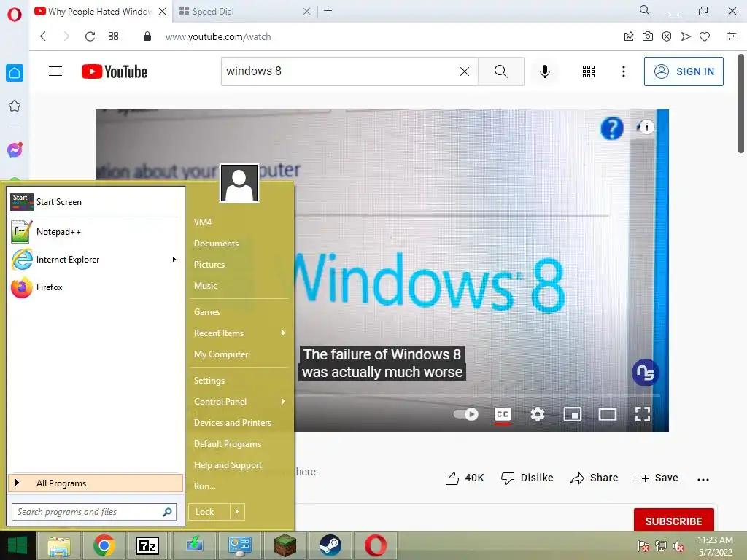The width and height of the screenshot is (747, 560).
Task: Save the video to playlist
Action: [x=656, y=478]
